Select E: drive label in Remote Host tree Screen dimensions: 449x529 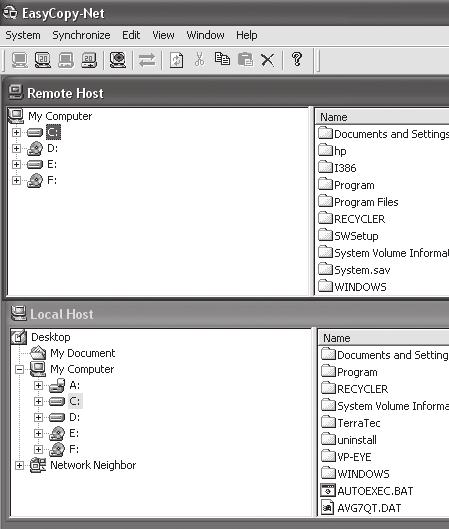pos(52,164)
